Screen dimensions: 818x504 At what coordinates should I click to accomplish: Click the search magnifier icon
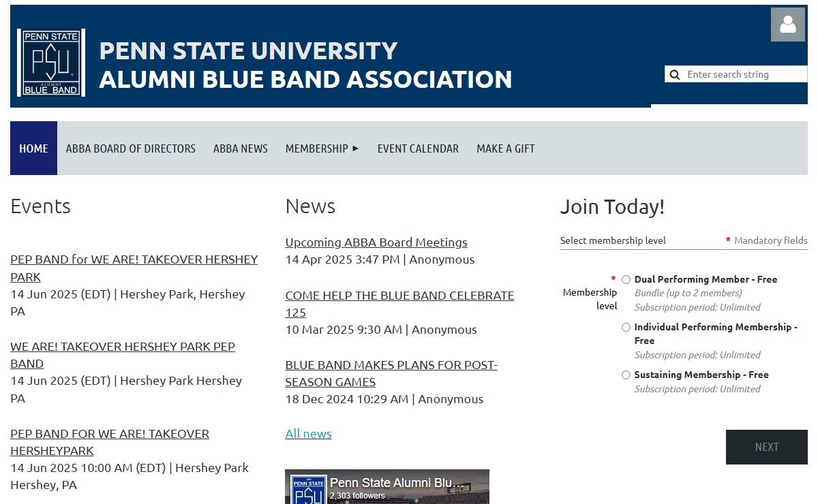pyautogui.click(x=675, y=74)
